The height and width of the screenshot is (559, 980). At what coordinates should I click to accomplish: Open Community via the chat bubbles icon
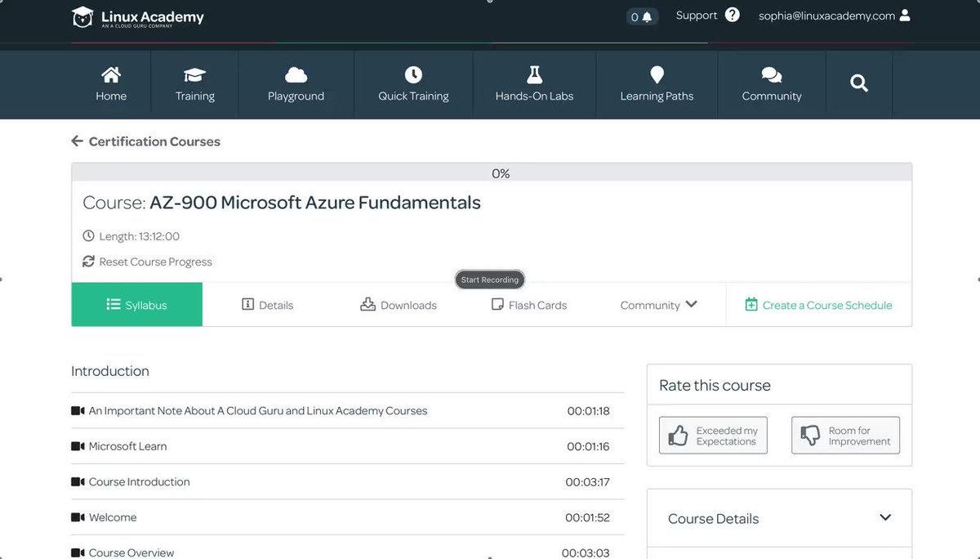771,75
